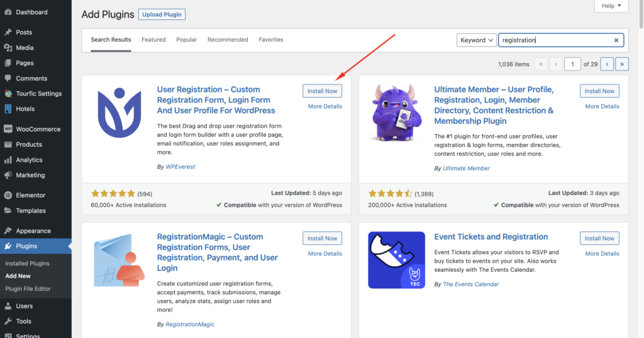Jump to last results page
The height and width of the screenshot is (338, 644).
[622, 64]
